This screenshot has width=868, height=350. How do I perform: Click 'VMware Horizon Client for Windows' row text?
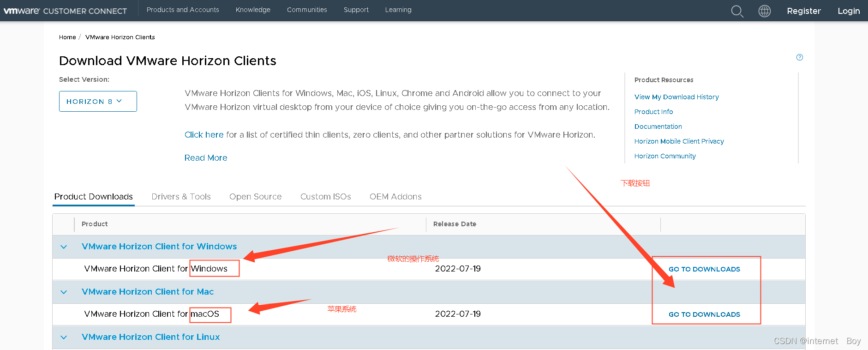(x=156, y=269)
